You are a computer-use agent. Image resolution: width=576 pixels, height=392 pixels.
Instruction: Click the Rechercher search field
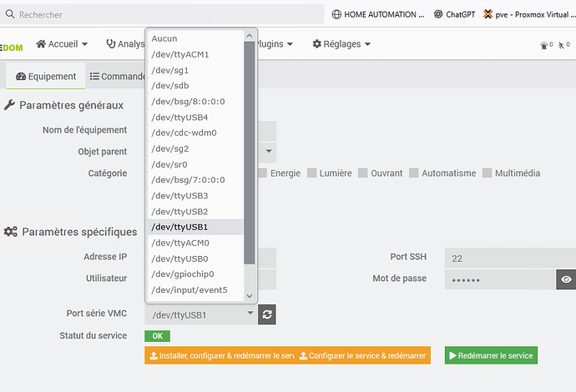(162, 14)
